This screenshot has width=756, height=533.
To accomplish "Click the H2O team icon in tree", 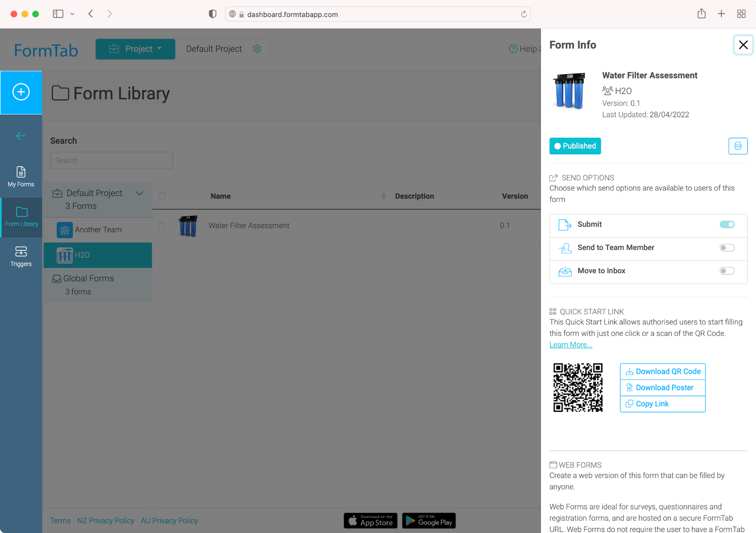I will click(x=65, y=255).
